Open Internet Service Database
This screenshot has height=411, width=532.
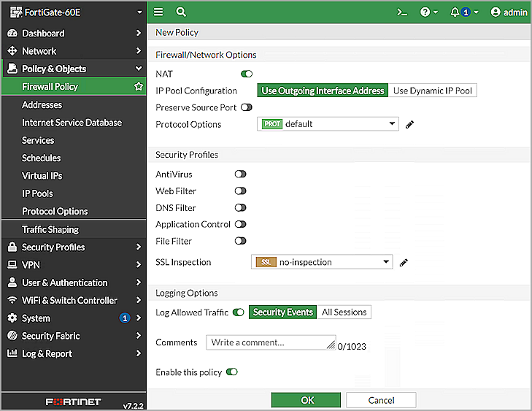click(x=72, y=122)
